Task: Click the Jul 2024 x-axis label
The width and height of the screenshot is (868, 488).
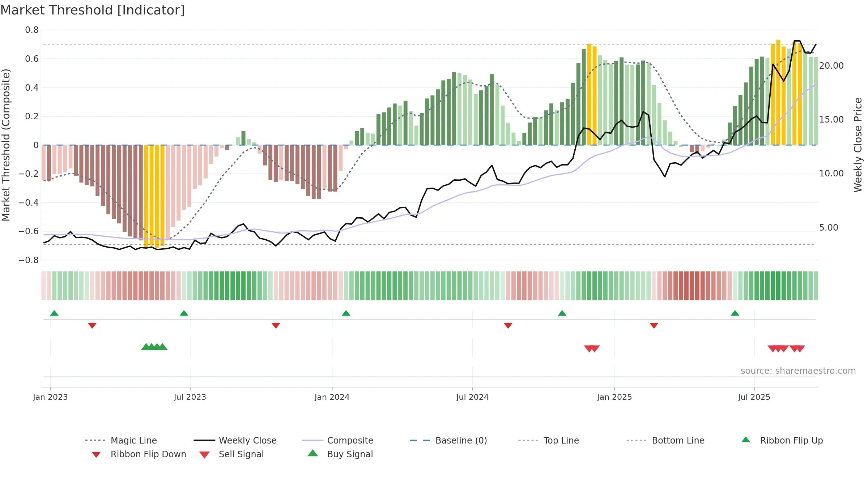Action: [x=472, y=397]
